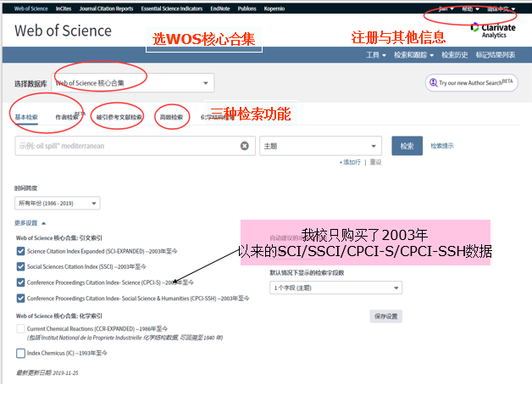Click the 重设 reset link
This screenshot has width=532, height=402.
[375, 163]
